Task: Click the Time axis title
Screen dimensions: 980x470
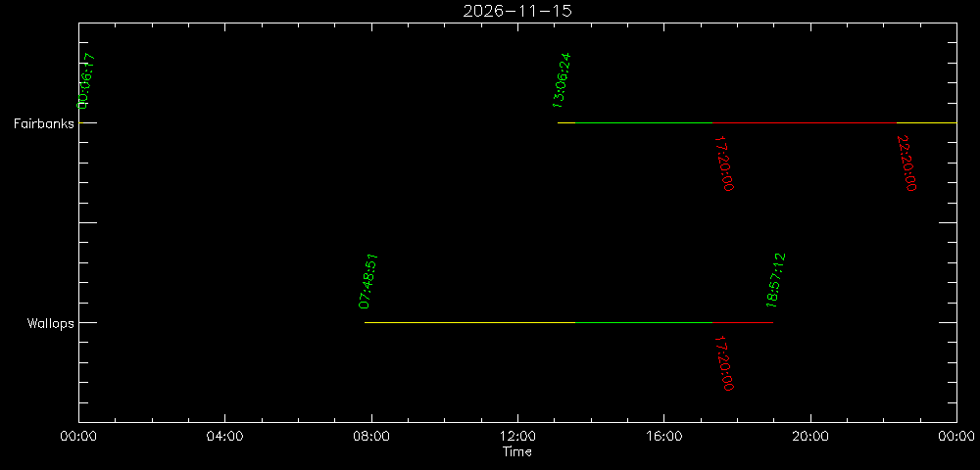Action: tap(517, 452)
